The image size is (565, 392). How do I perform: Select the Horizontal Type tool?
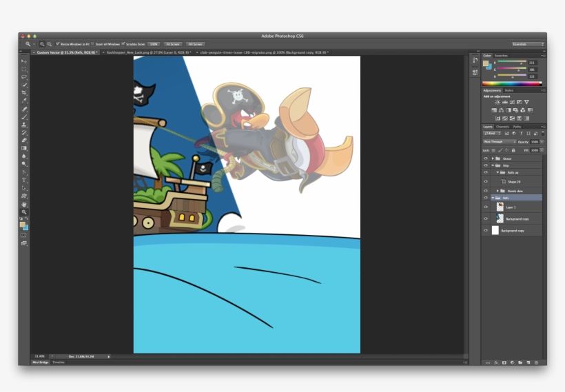click(x=24, y=180)
